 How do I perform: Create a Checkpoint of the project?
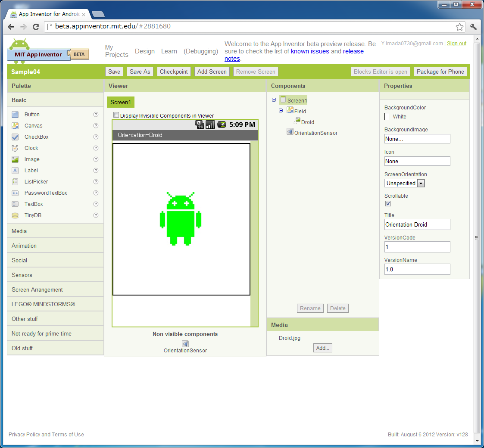coord(174,72)
